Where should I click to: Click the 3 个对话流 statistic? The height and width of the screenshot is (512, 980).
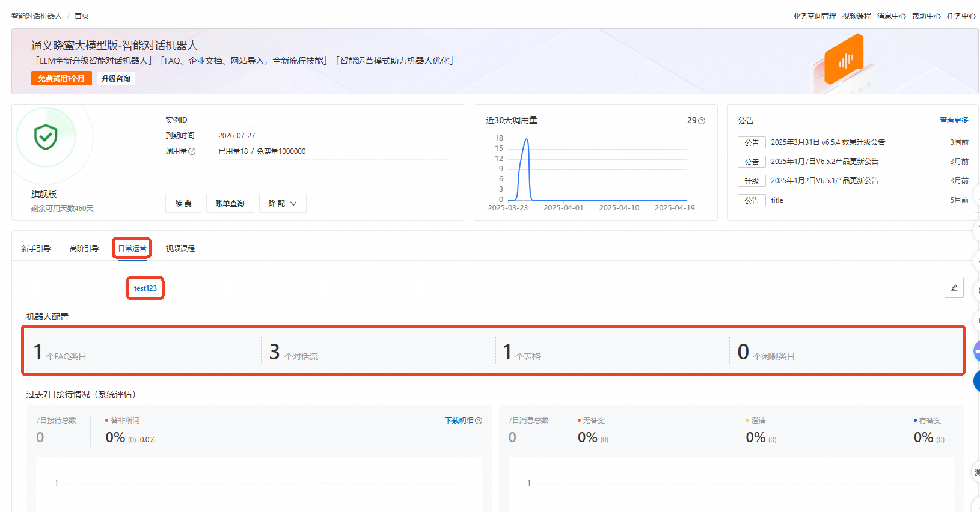(293, 352)
